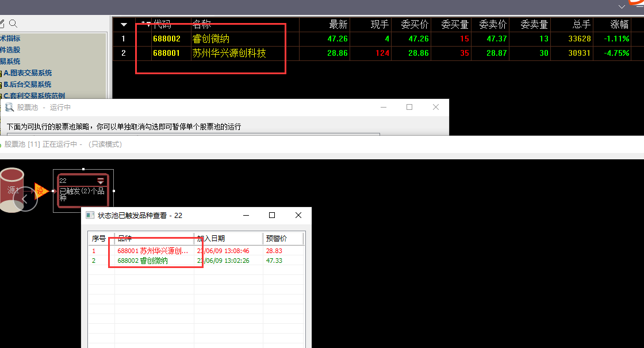Click the 序号 column header

98,239
